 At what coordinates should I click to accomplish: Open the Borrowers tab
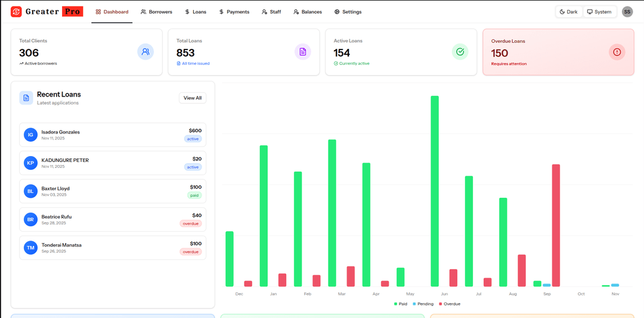(156, 12)
